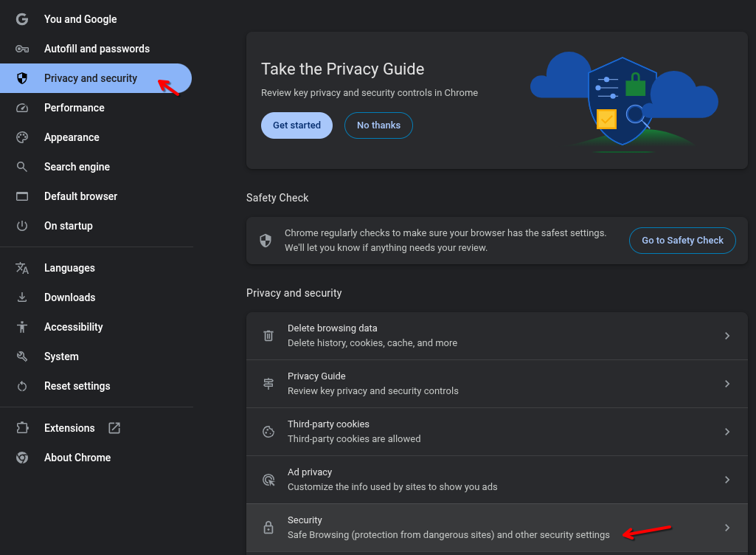Viewport: 756px width, 555px height.
Task: Click Get started for Privacy Guide
Action: coord(296,125)
